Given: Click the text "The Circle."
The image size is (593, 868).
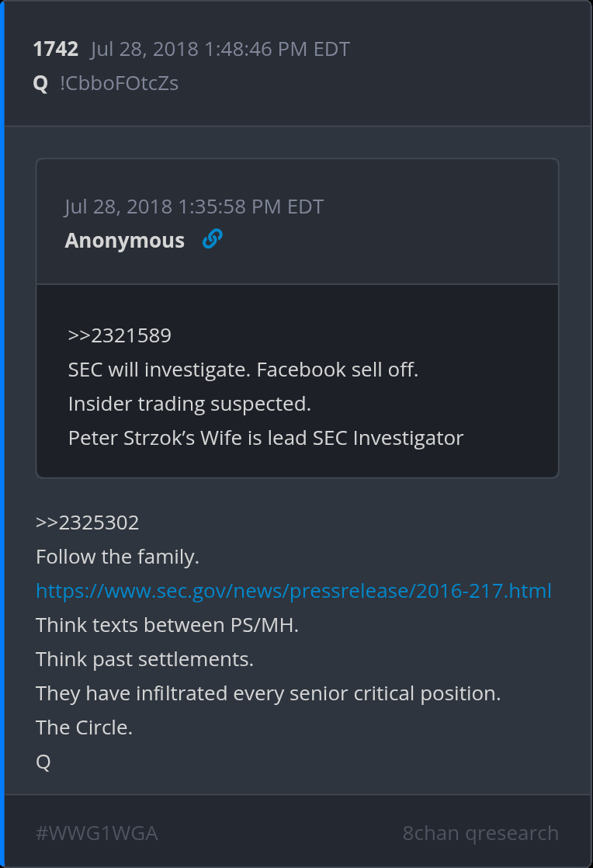Looking at the screenshot, I should [84, 727].
